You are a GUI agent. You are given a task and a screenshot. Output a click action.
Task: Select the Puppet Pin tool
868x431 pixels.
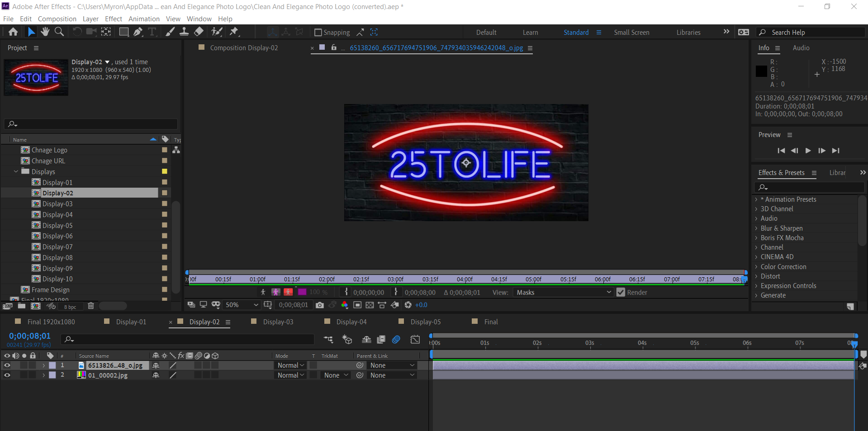[x=234, y=32]
